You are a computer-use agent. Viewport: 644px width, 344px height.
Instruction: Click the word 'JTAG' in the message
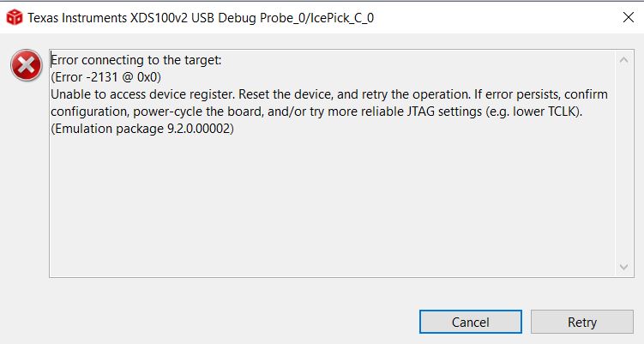coord(420,112)
